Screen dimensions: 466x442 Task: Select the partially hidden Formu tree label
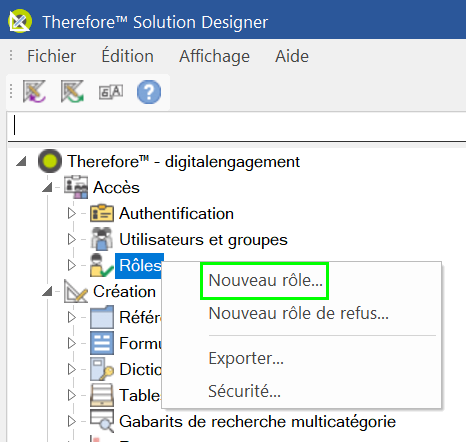coord(140,343)
